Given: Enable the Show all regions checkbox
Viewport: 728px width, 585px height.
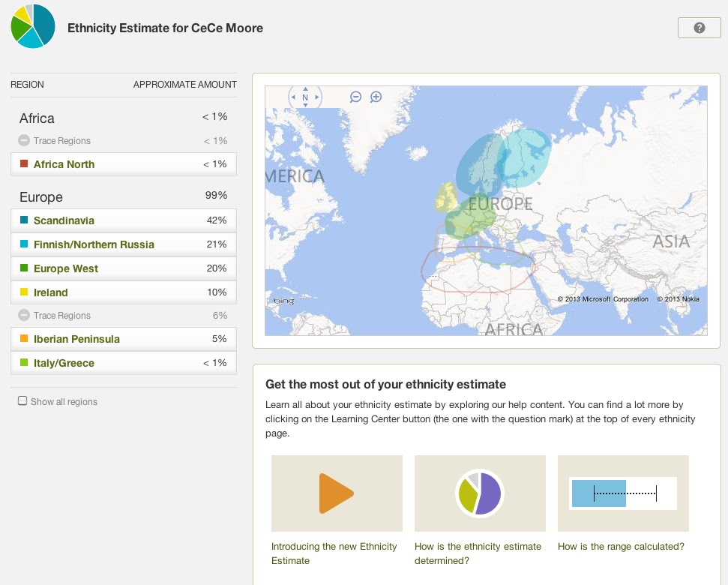Looking at the screenshot, I should (x=22, y=401).
